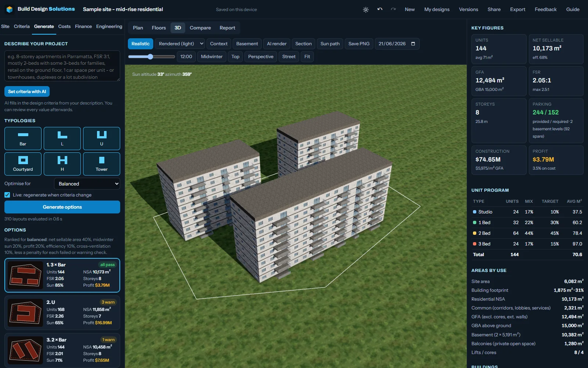The width and height of the screenshot is (588, 368).
Task: Click the 21/06/2026 date field
Action: tap(397, 44)
